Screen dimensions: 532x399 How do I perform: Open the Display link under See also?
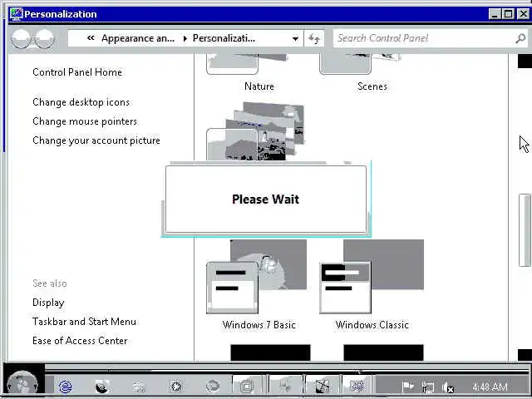point(48,303)
